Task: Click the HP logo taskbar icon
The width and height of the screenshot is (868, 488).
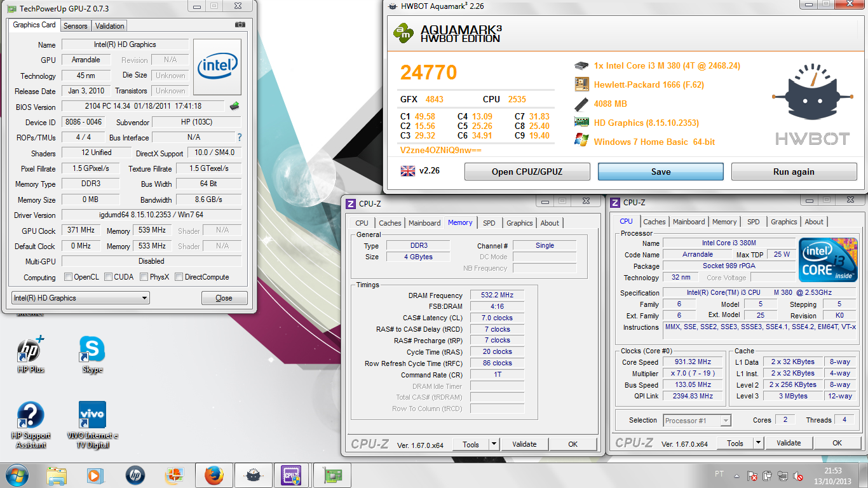Action: click(135, 475)
